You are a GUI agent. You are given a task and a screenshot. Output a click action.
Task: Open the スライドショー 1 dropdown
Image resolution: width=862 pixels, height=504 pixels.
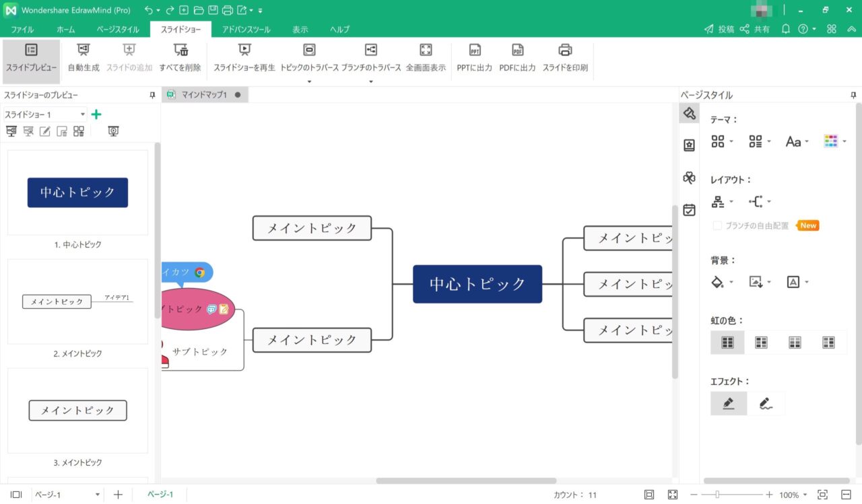pyautogui.click(x=45, y=114)
